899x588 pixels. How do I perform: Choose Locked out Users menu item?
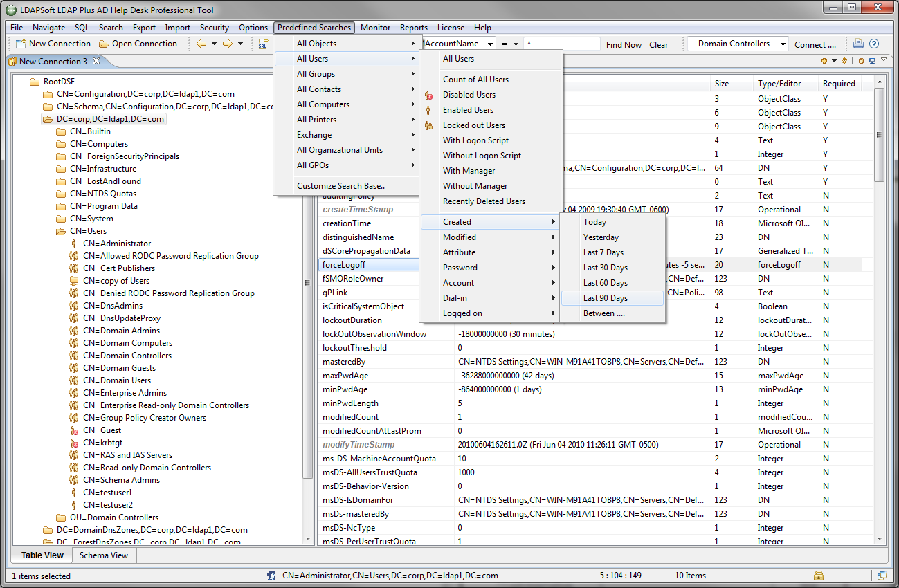tap(473, 125)
